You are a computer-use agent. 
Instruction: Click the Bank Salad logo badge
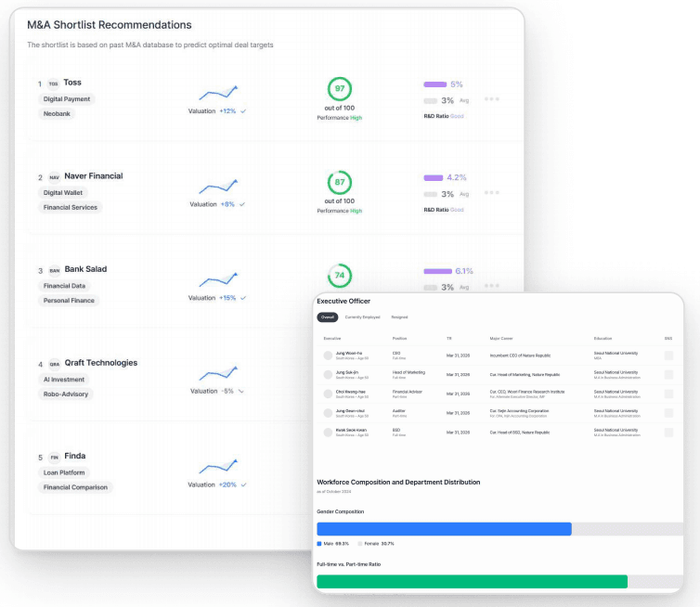tap(55, 270)
